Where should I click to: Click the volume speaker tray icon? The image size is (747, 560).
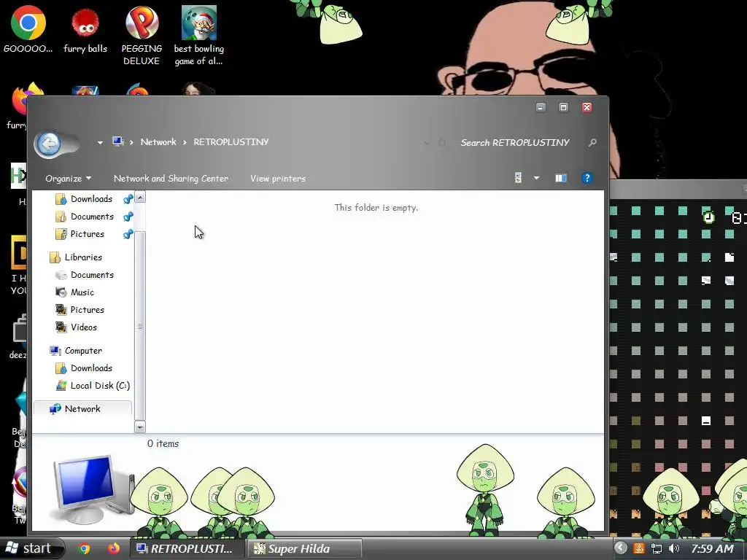[x=673, y=548]
